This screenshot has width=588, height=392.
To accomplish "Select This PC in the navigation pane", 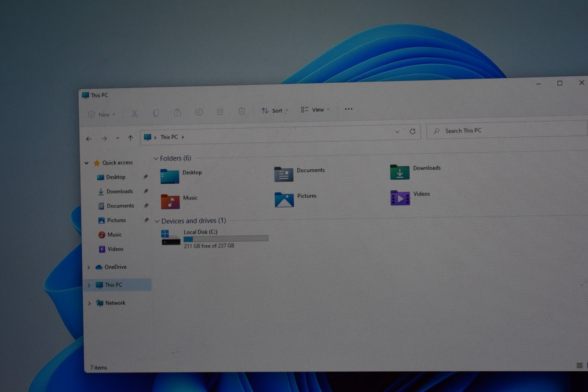I will 118,285.
